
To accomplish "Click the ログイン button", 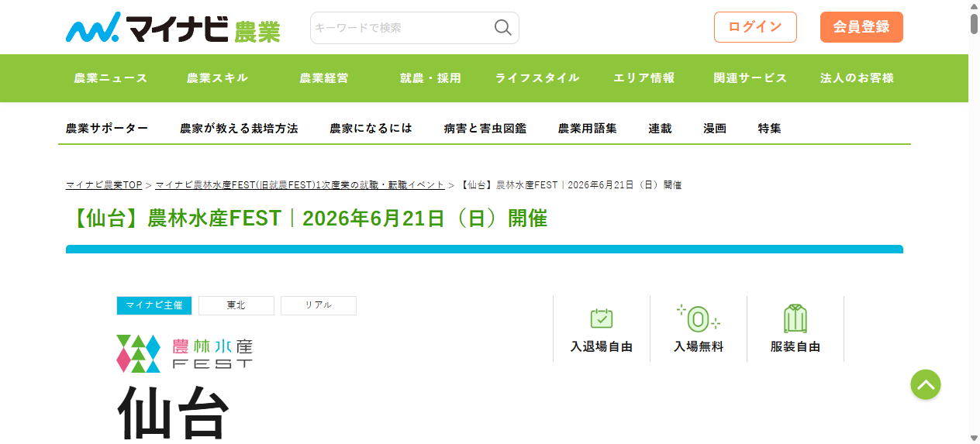I will 755,27.
